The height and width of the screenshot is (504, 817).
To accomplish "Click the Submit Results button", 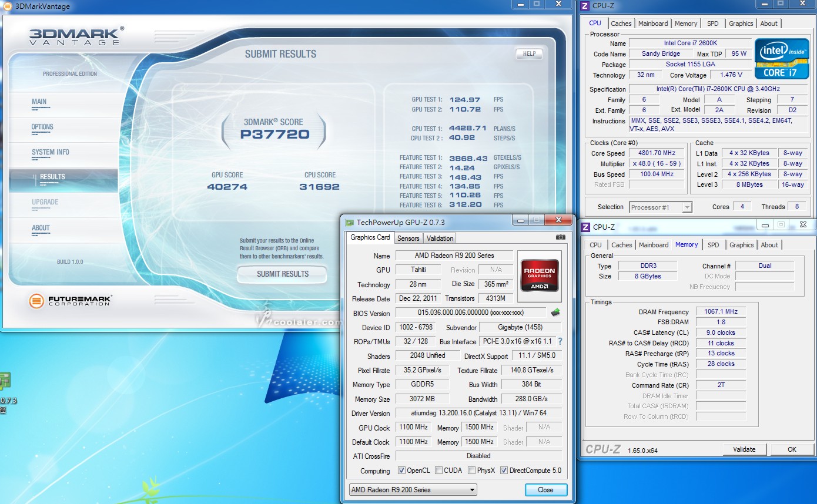I will 282,274.
